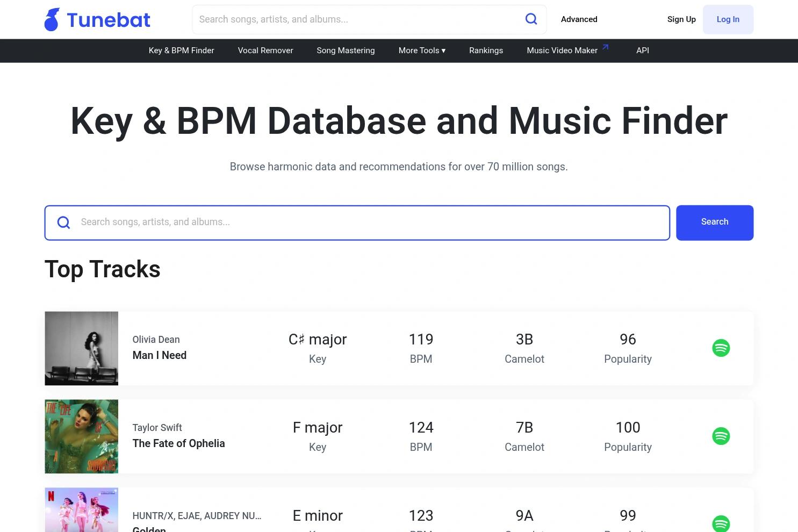Click the artist name Taylor Swift

pos(157,428)
